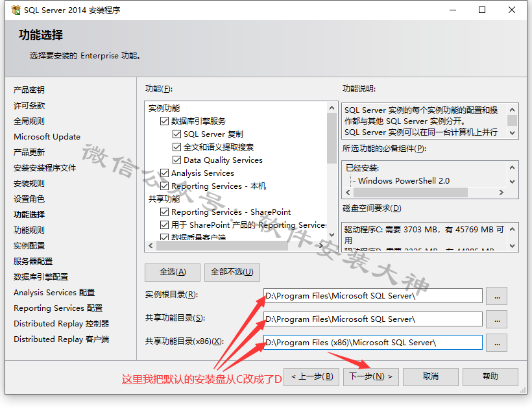
Task: Select 功能规则 step in the sidebar
Action: point(29,230)
